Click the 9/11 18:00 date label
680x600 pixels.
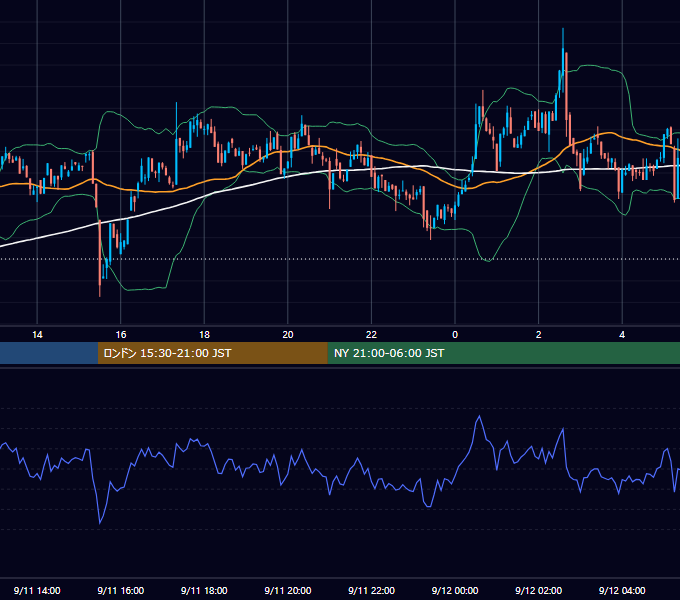[x=204, y=590]
